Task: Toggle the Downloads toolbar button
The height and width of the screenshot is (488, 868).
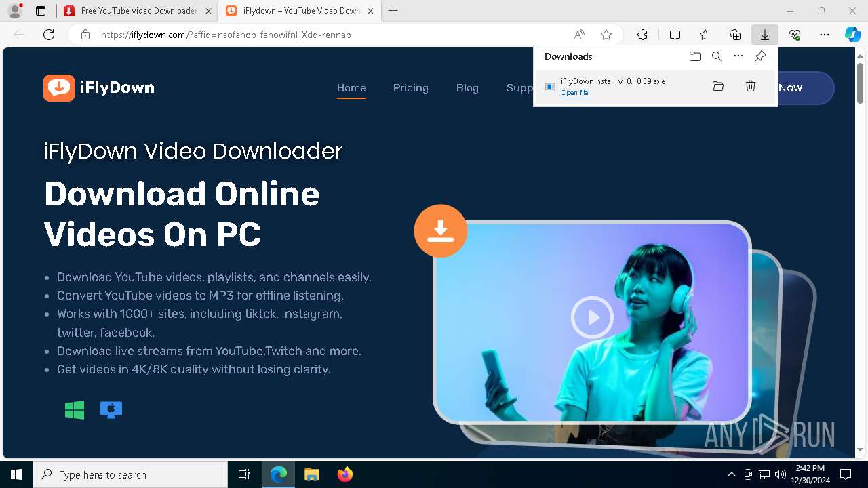Action: tap(765, 35)
